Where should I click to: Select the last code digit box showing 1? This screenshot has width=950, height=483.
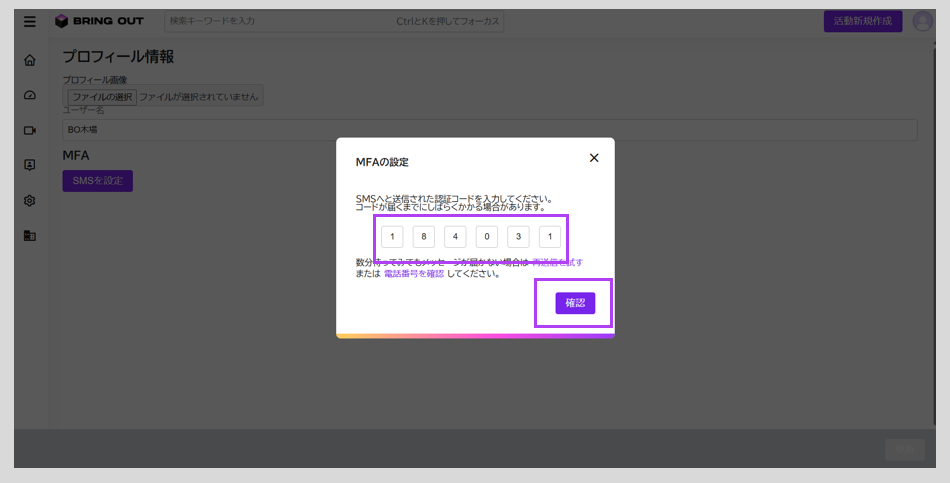tap(550, 236)
